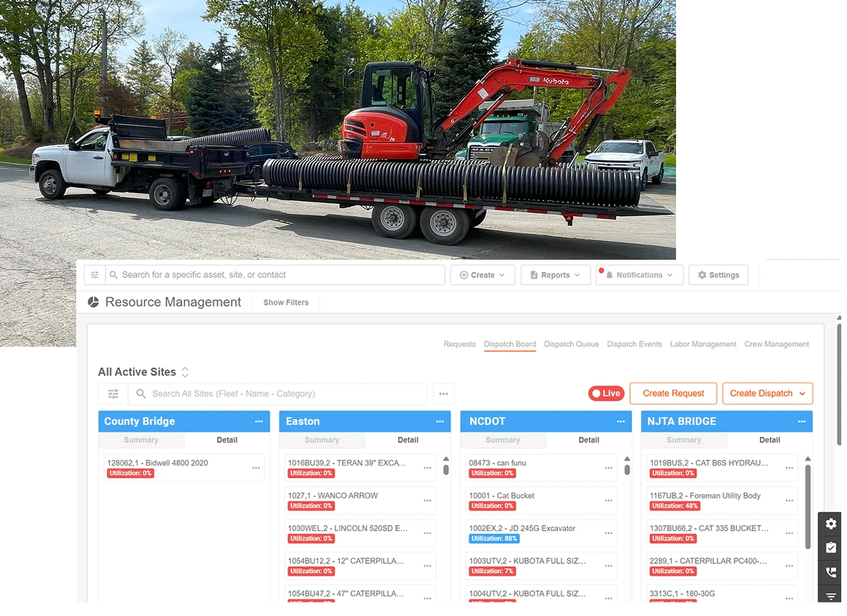This screenshot has height=616, width=847.
Task: Select the gear icon in the dark right sidebar
Action: (x=830, y=523)
